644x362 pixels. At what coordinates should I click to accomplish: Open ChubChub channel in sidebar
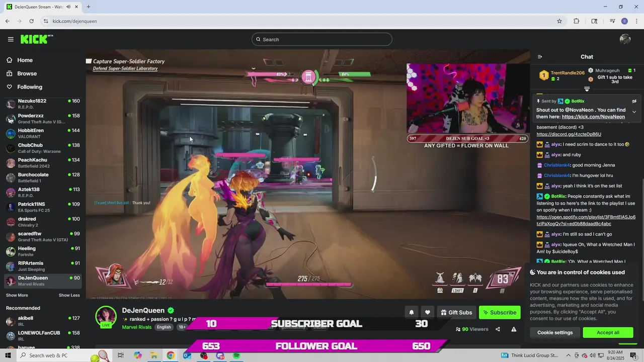(43, 148)
